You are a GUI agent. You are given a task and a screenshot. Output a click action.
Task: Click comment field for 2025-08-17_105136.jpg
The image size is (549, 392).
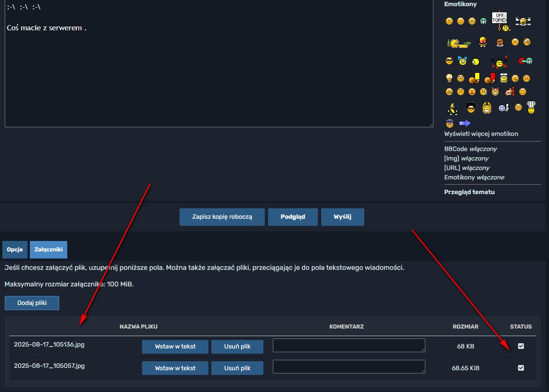pos(349,346)
